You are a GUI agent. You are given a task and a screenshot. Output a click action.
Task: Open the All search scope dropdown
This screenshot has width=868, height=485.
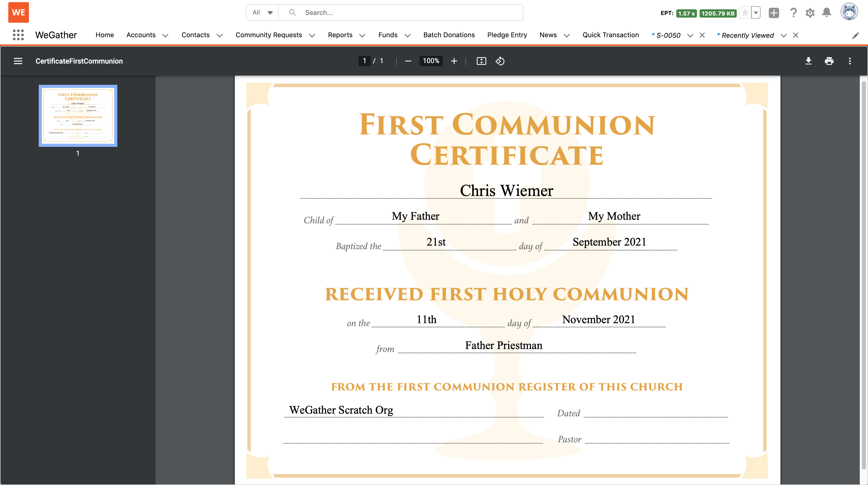pyautogui.click(x=262, y=12)
